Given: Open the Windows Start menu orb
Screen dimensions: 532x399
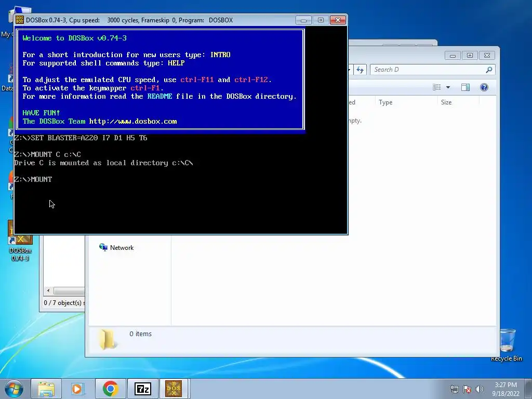Looking at the screenshot, I should tap(14, 389).
